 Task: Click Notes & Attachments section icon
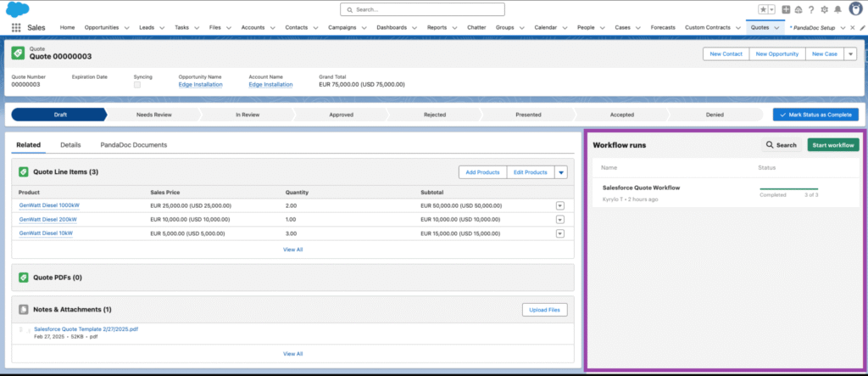tap(24, 309)
